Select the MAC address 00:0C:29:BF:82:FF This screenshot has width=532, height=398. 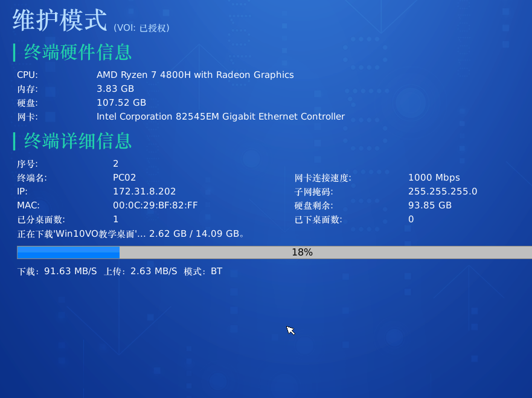click(x=155, y=205)
